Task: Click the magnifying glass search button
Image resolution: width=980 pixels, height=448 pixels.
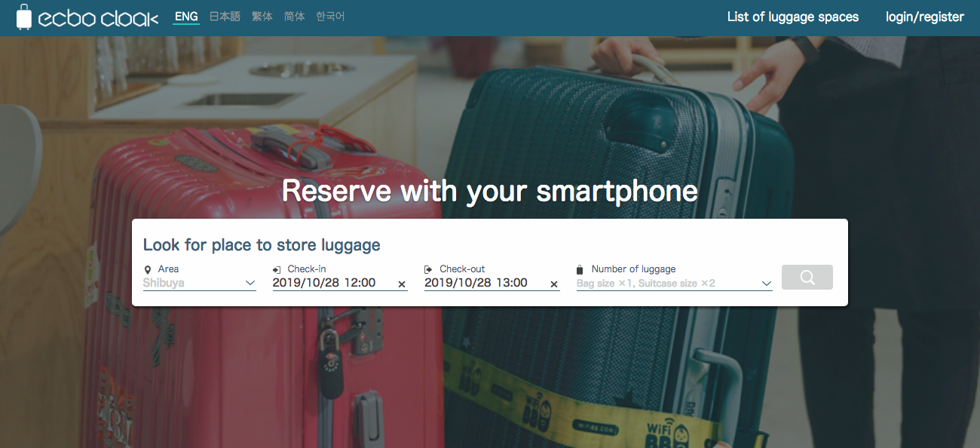Action: pos(807,277)
